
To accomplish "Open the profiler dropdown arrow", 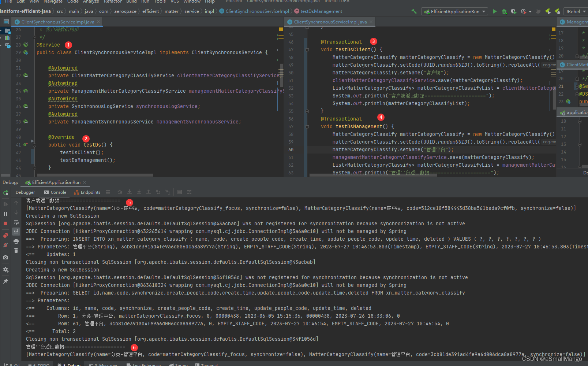I will [530, 12].
